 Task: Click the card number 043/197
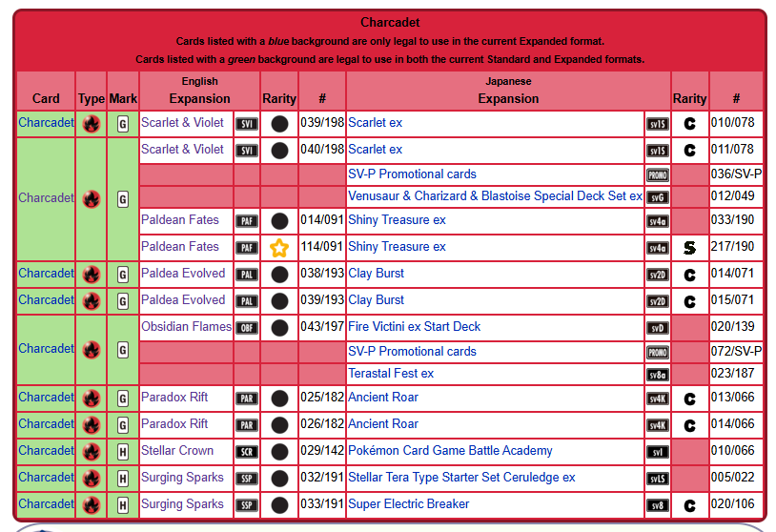pos(322,327)
